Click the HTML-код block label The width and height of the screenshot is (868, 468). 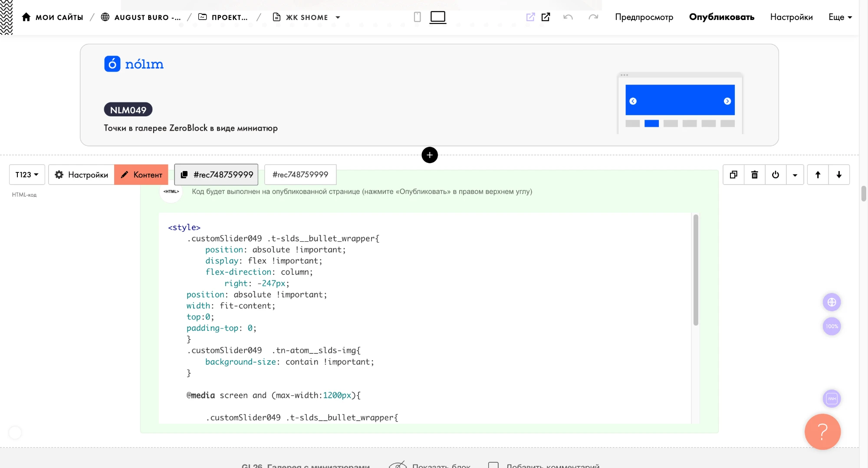24,195
